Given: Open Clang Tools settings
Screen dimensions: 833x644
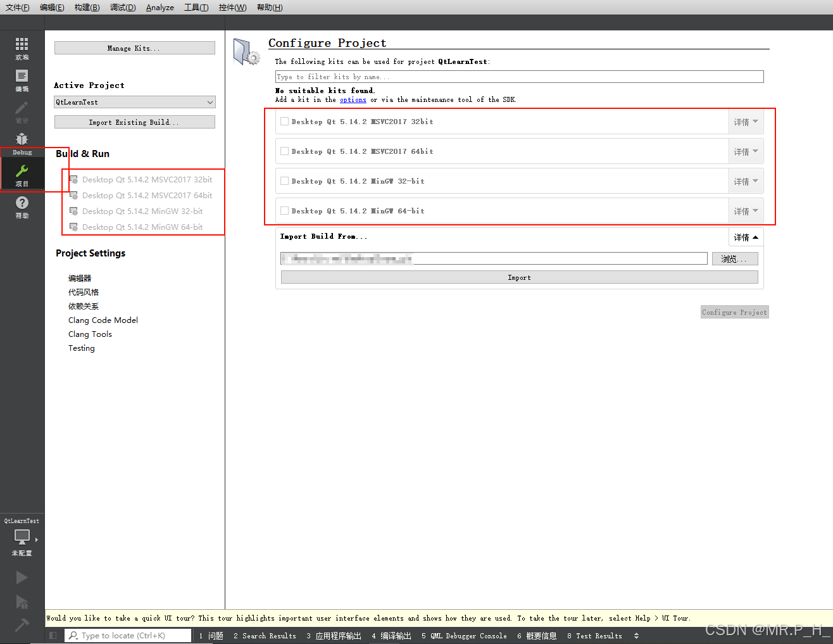Looking at the screenshot, I should pyautogui.click(x=90, y=334).
